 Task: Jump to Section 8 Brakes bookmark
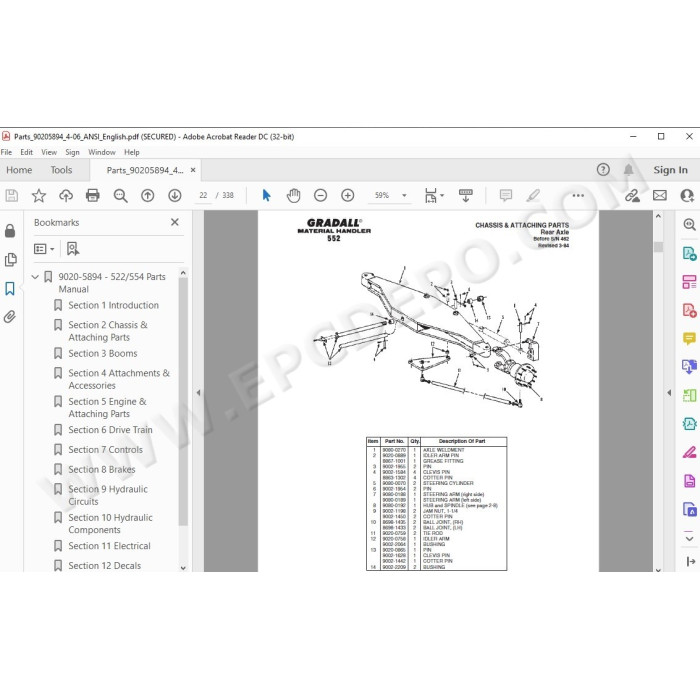coord(102,470)
